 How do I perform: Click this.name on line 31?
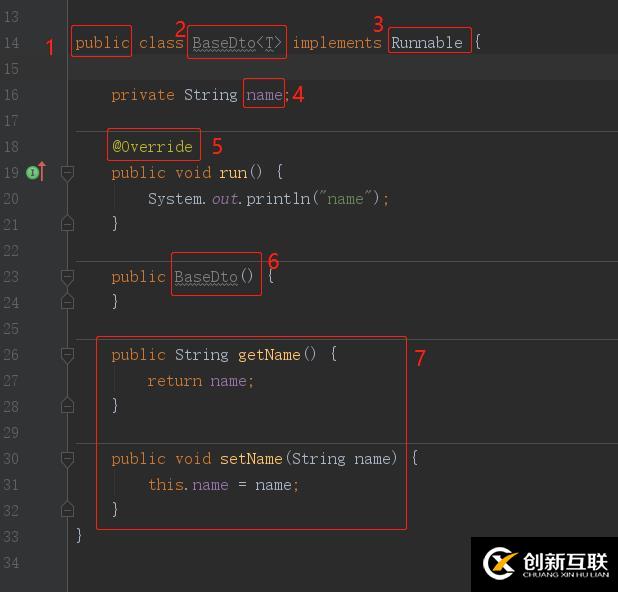point(188,484)
